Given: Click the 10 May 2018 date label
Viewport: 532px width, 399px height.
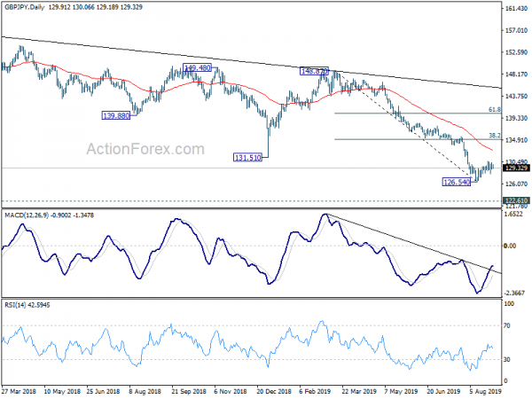Looking at the screenshot, I should point(62,391).
